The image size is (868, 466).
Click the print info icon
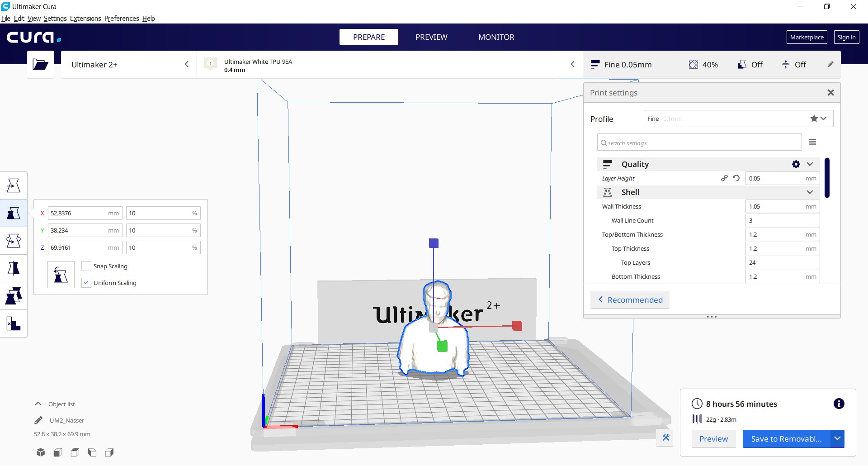tap(839, 404)
